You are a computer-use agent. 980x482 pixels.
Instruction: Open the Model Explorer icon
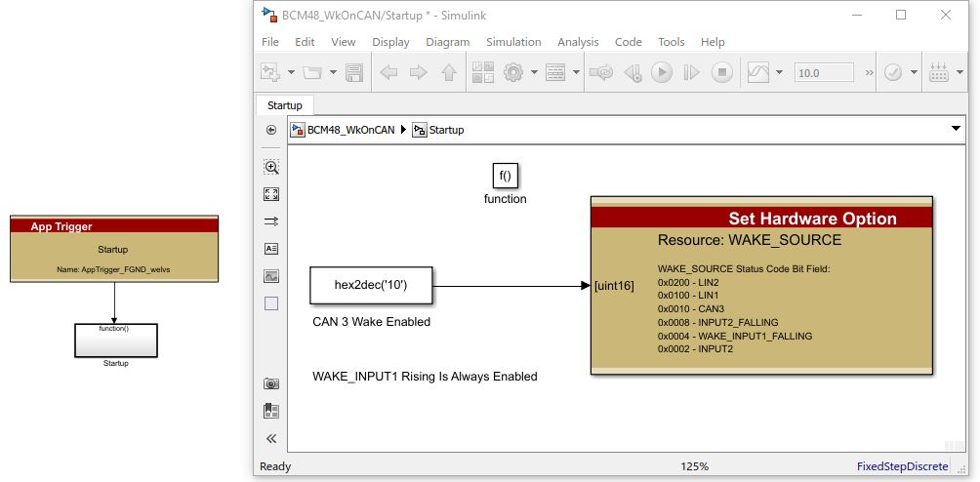pos(555,72)
